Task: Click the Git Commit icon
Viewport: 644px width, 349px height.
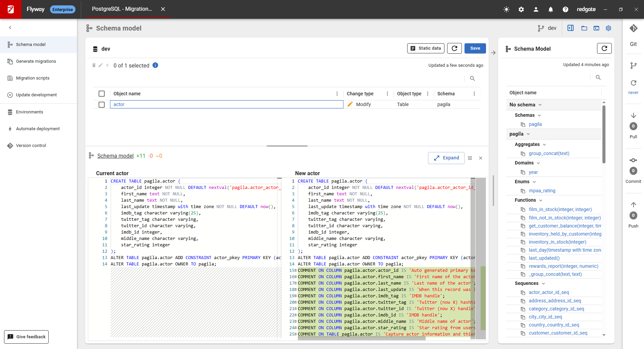Action: pyautogui.click(x=633, y=160)
